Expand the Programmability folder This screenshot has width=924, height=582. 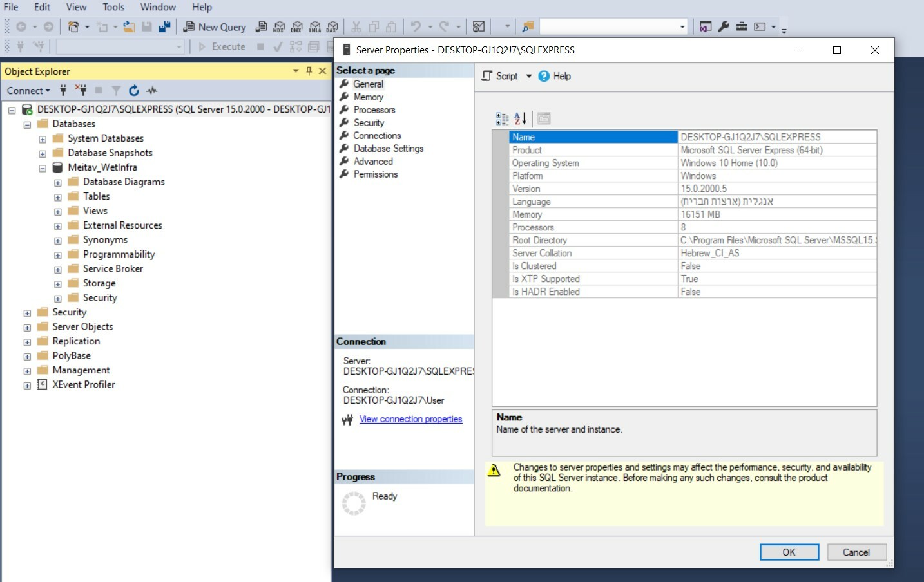coord(58,255)
